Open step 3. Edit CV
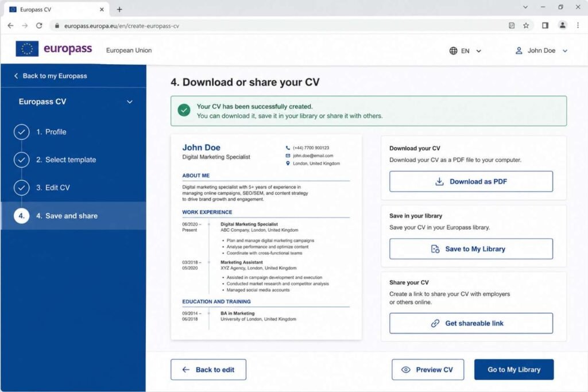 click(x=53, y=188)
